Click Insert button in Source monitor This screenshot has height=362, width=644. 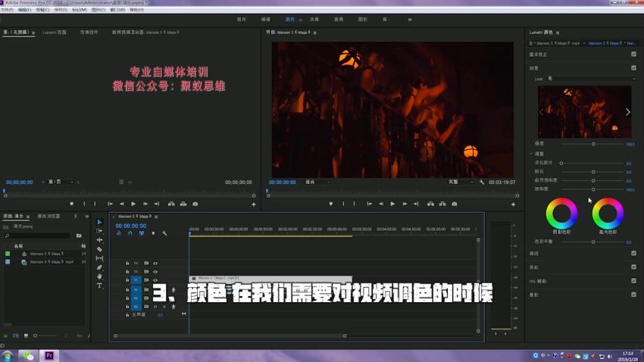pyautogui.click(x=171, y=204)
